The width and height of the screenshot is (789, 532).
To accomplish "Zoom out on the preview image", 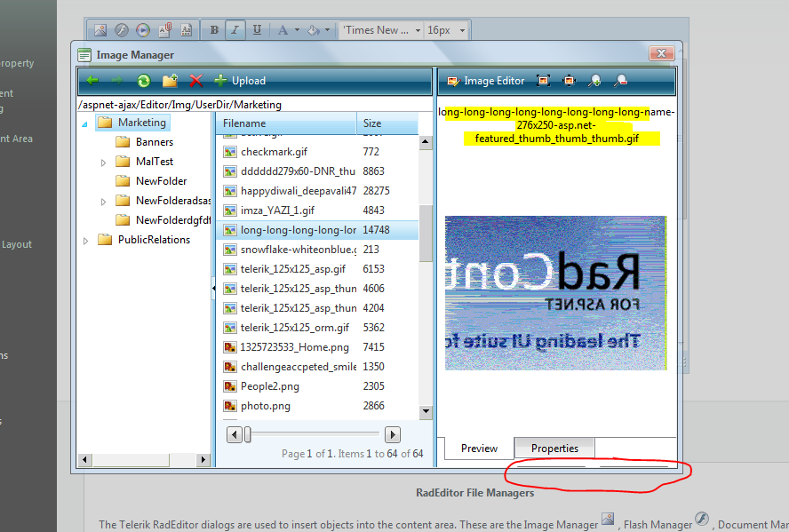I will pos(620,81).
